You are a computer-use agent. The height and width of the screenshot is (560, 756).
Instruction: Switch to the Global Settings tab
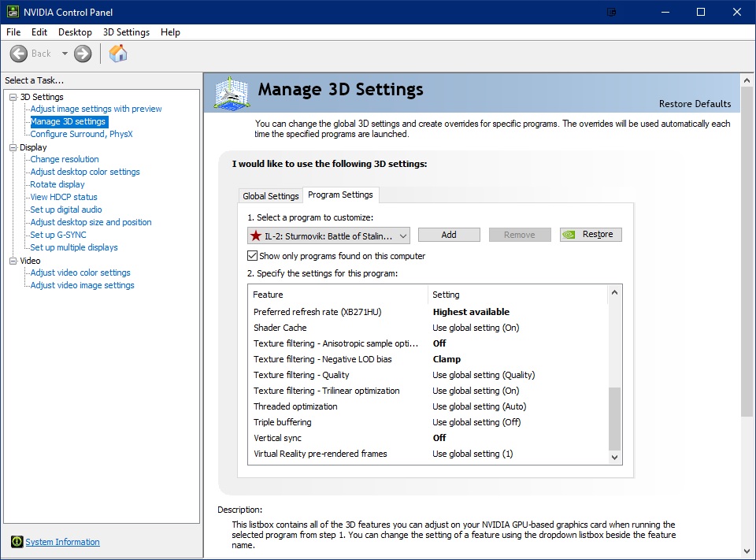pyautogui.click(x=270, y=196)
